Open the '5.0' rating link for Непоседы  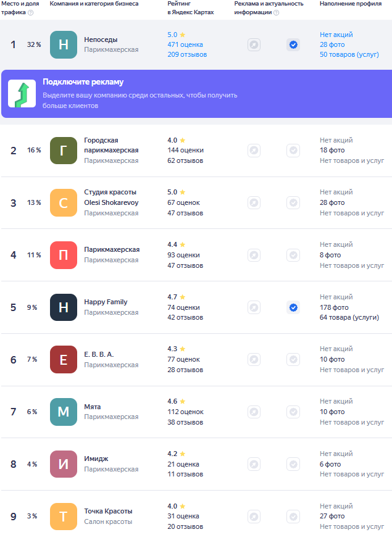(177, 35)
